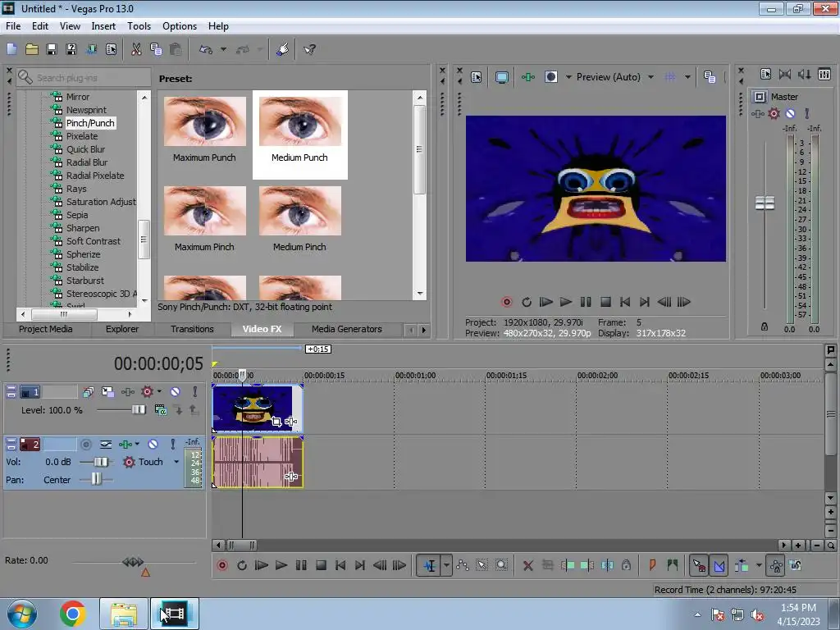This screenshot has width=840, height=630.
Task: Click the What's This help icon
Action: click(x=309, y=49)
